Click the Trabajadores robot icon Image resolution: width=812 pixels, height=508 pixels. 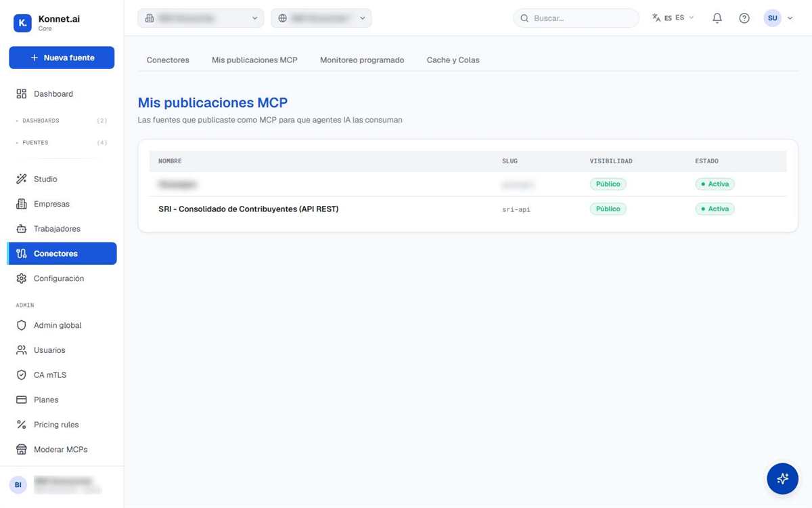[21, 229]
